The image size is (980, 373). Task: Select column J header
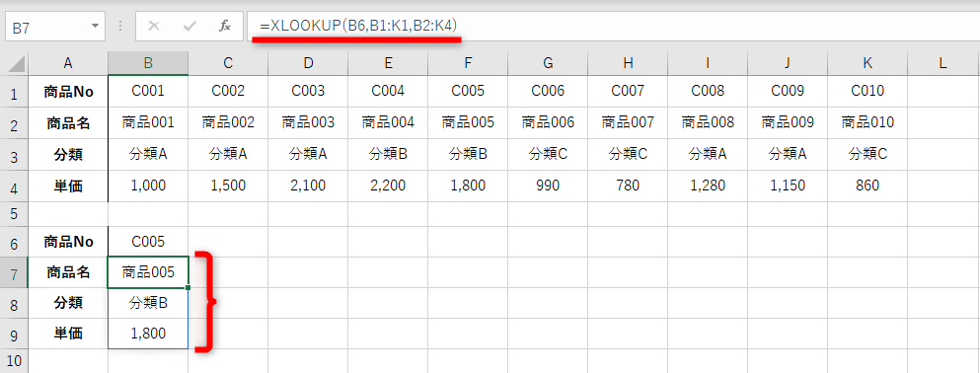pos(789,63)
